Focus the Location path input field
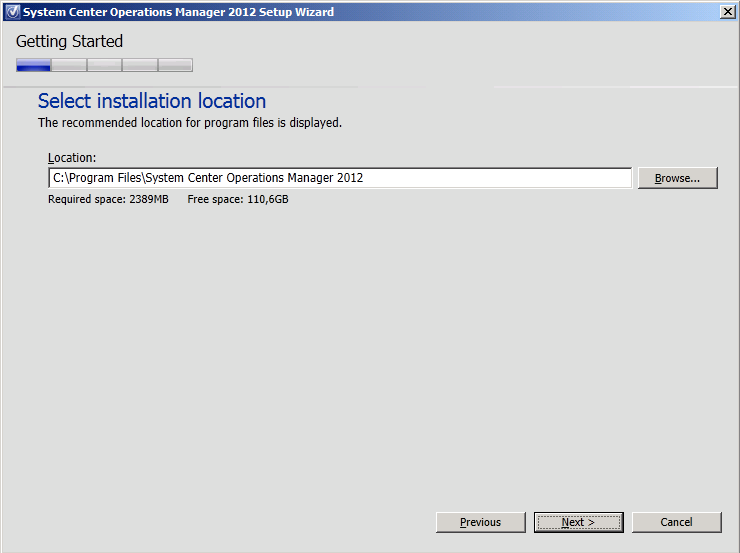 340,178
